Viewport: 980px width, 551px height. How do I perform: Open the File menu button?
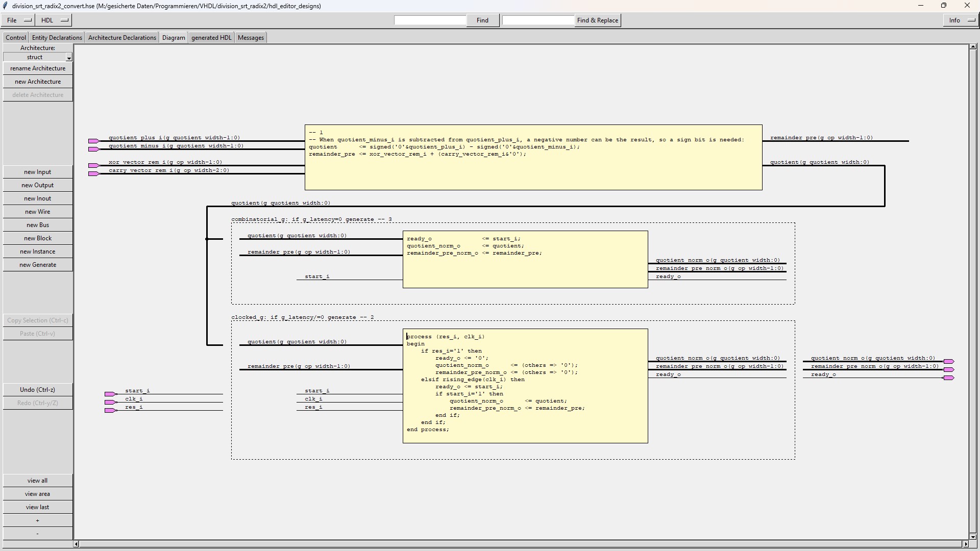19,20
